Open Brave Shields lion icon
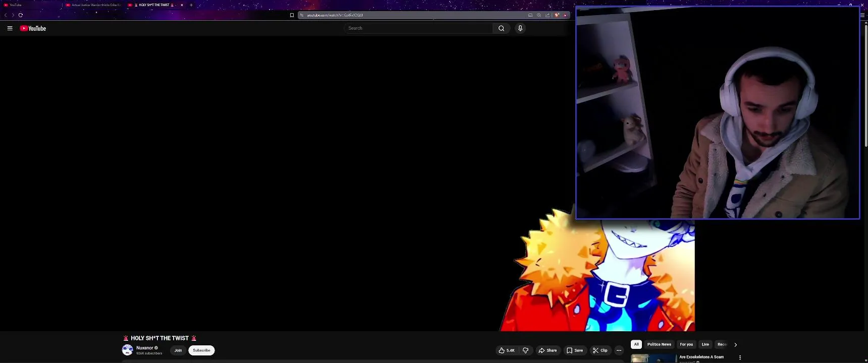The image size is (868, 363). [x=557, y=15]
